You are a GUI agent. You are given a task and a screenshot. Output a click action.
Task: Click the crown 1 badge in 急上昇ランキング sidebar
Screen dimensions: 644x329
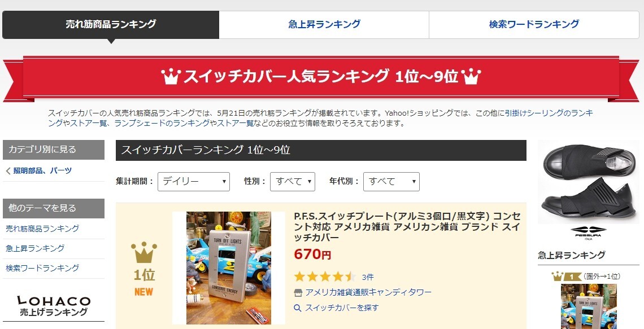(x=566, y=277)
